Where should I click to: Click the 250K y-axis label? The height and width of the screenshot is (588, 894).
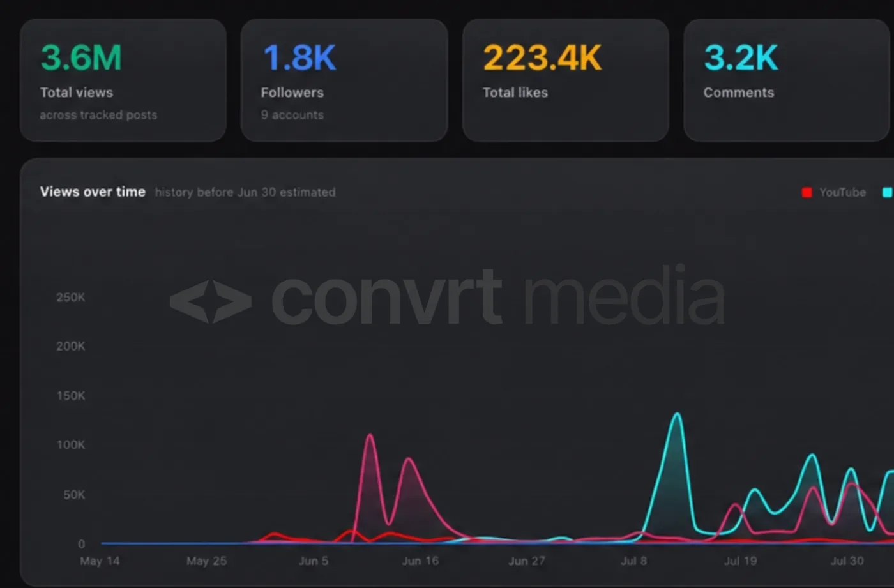pos(71,298)
